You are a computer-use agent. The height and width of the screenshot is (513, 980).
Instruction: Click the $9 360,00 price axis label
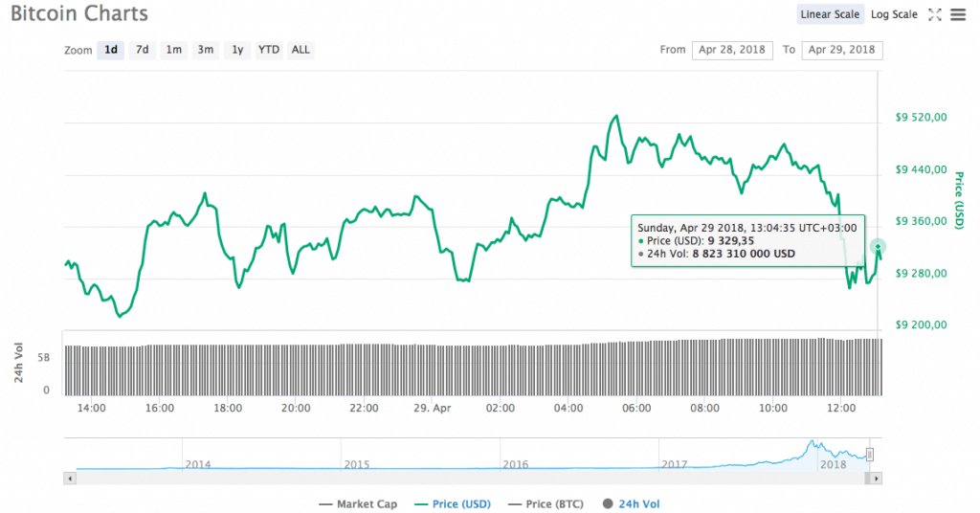[921, 221]
